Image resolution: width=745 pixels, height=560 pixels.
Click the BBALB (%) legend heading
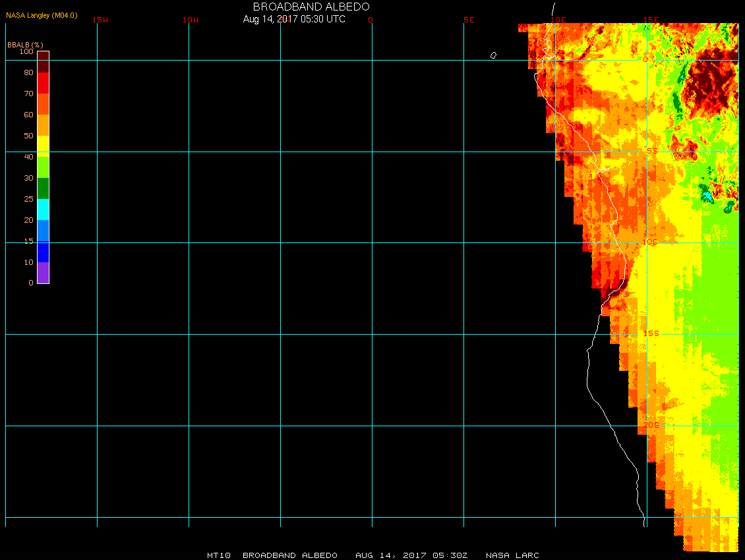25,44
